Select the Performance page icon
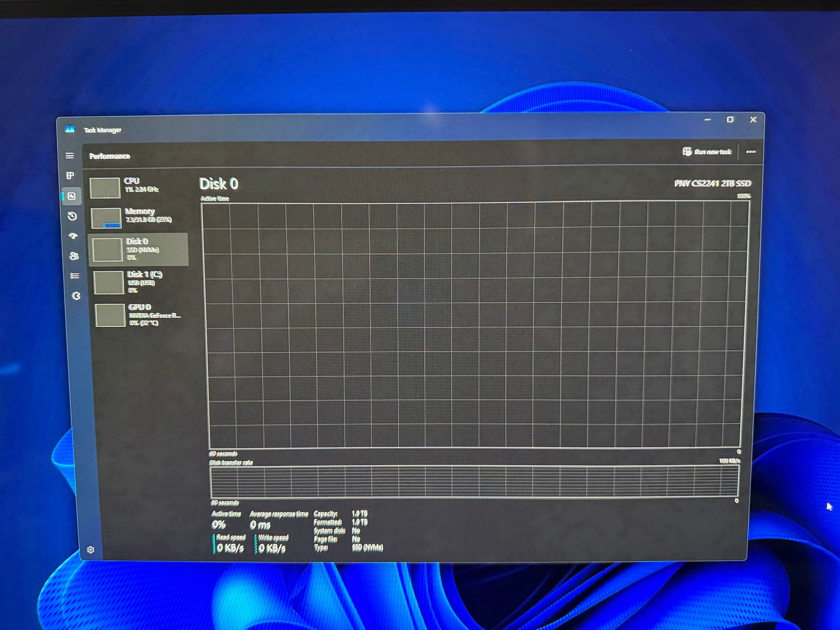Screen dimensions: 840x630 (72, 196)
